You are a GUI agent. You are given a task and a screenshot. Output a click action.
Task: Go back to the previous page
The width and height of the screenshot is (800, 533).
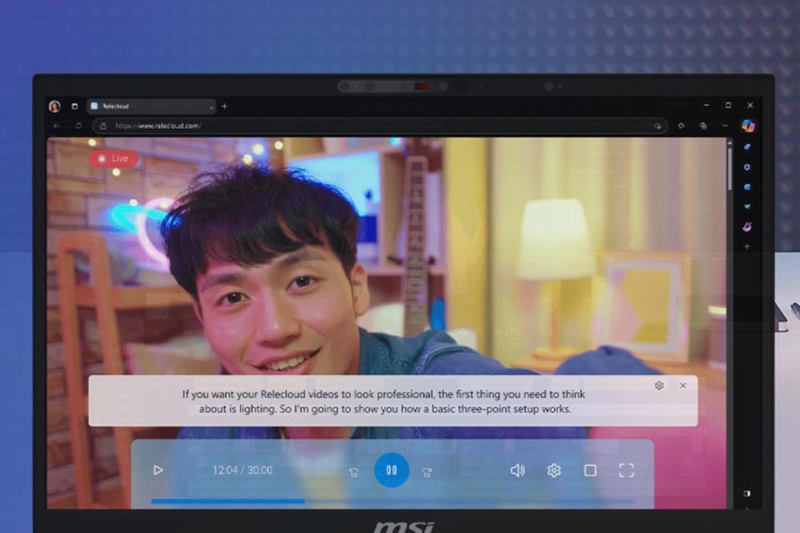pyautogui.click(x=57, y=125)
